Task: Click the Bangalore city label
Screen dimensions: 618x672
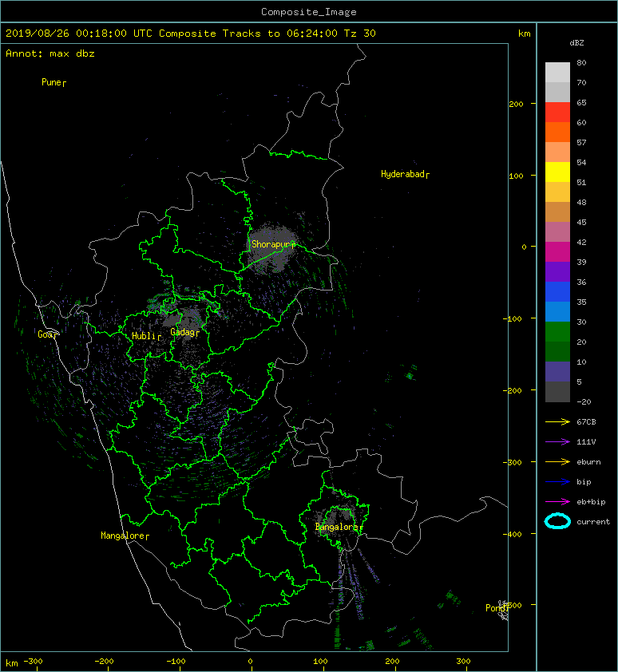Action: pyautogui.click(x=339, y=527)
